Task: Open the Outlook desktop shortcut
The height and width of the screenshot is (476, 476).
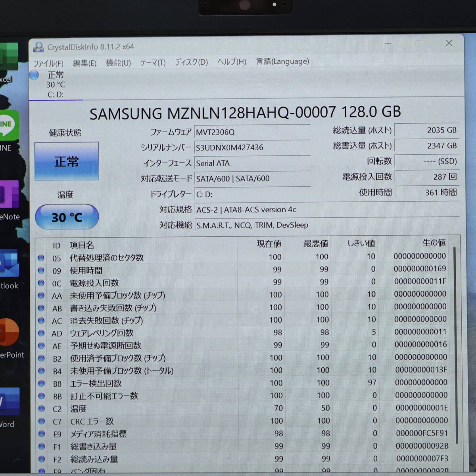Action: pyautogui.click(x=9, y=269)
